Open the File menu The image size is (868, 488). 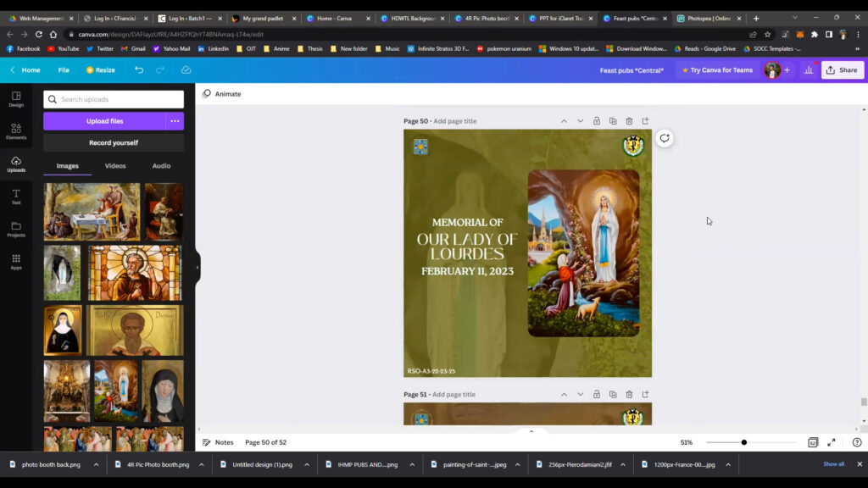tap(64, 70)
